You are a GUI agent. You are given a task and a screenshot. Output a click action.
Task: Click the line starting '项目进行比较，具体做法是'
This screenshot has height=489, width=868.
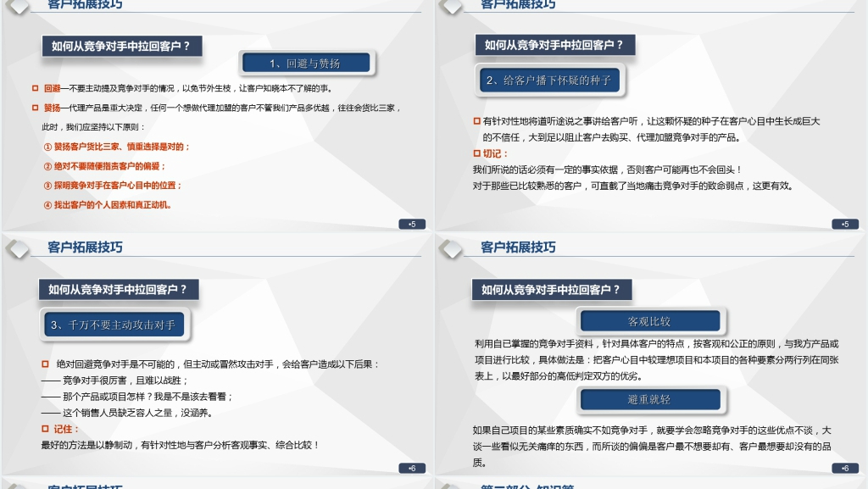click(657, 359)
